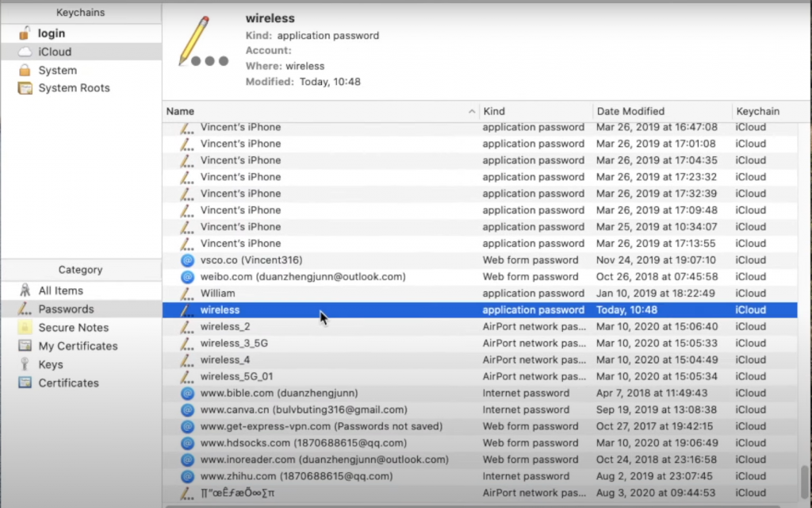Image resolution: width=812 pixels, height=508 pixels.
Task: Click the pencil icon beside wireless_3_5G
Action: [x=187, y=343]
